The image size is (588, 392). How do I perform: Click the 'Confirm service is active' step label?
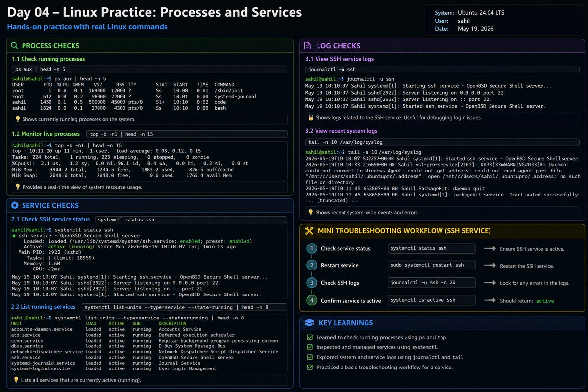(351, 300)
